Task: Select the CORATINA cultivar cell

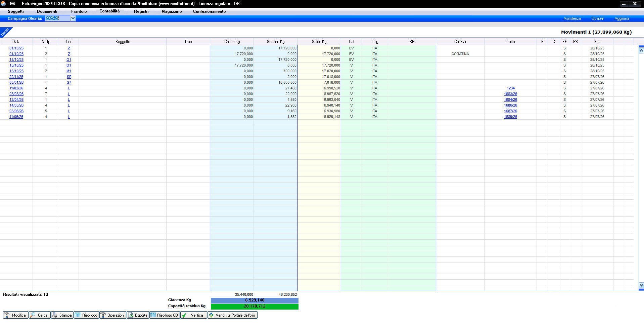Action: pyautogui.click(x=460, y=54)
